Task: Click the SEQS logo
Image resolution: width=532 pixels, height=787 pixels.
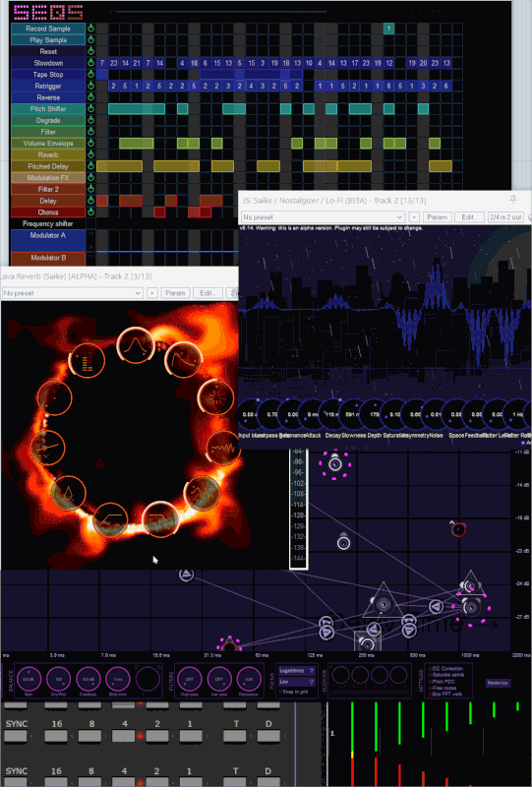Action: pyautogui.click(x=48, y=12)
